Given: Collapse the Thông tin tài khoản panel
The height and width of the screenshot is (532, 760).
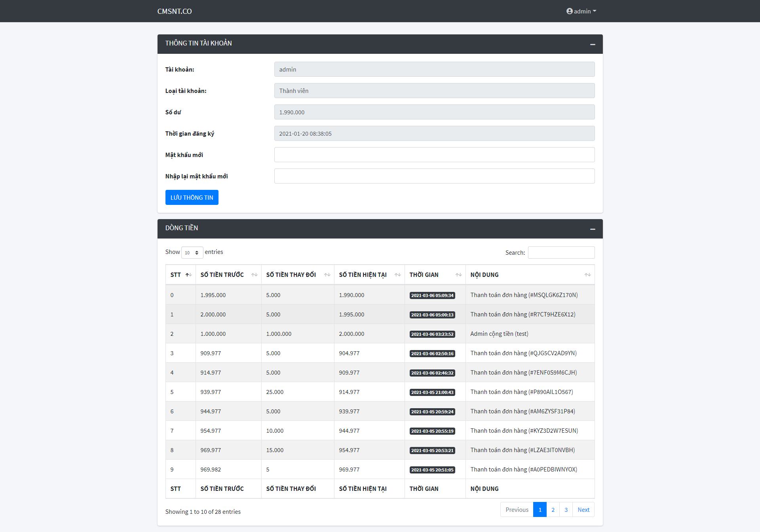Looking at the screenshot, I should [x=593, y=44].
